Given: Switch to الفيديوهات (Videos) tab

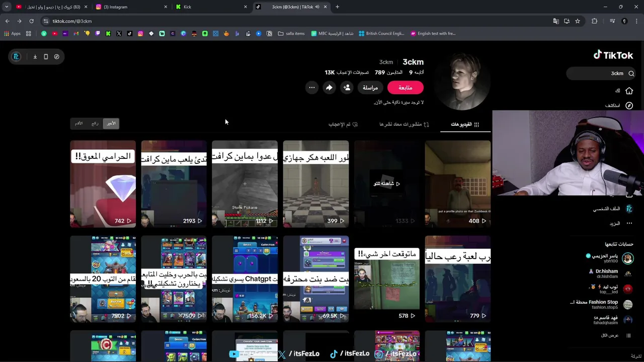Looking at the screenshot, I should tap(465, 124).
